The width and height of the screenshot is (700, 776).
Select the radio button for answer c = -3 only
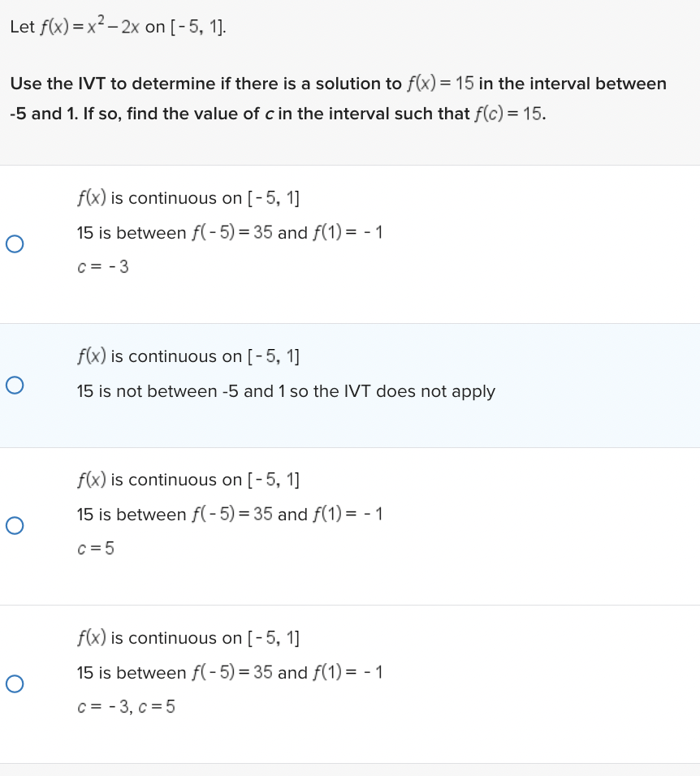pos(13,244)
